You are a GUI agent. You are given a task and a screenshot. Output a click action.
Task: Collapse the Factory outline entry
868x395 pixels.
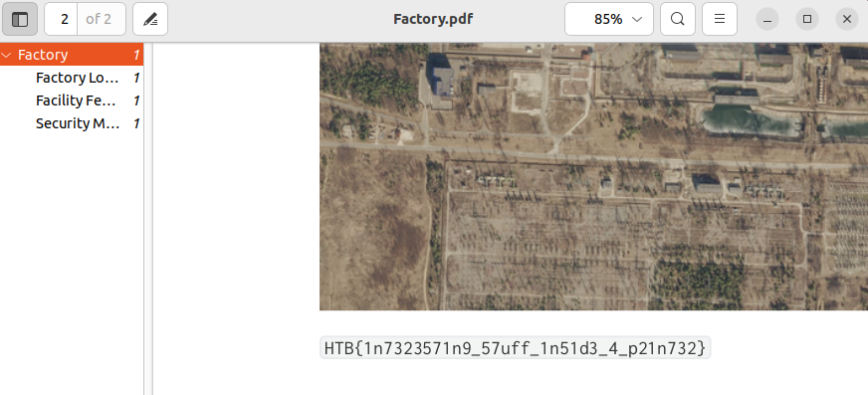7,55
